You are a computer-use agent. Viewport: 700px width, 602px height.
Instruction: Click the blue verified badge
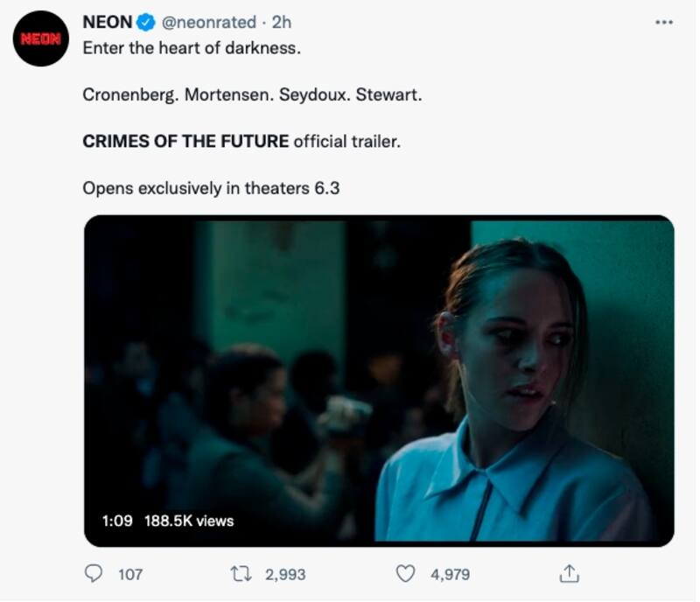click(147, 23)
